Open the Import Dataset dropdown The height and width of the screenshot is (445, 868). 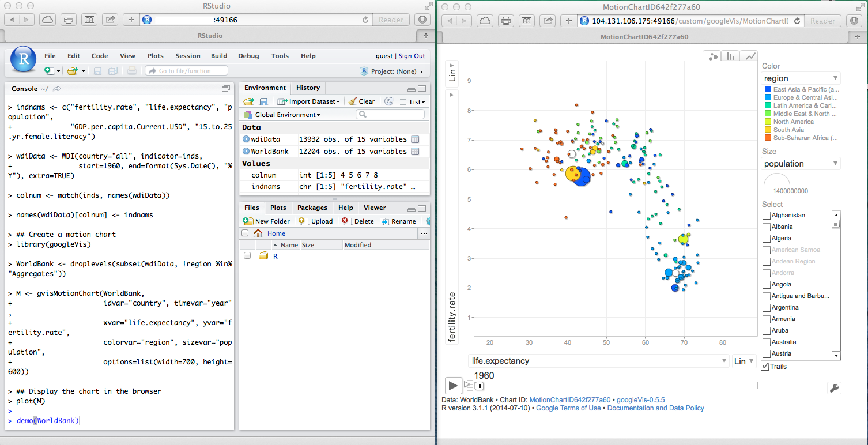[x=308, y=101]
